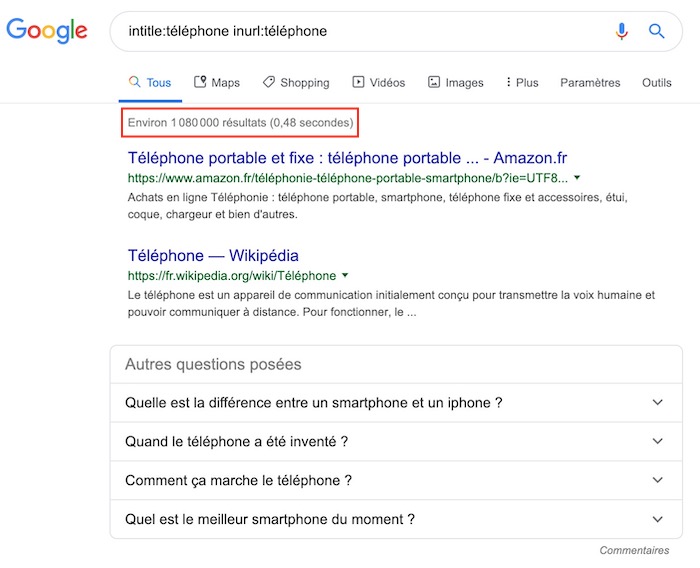Open Paramètres settings menu

(x=590, y=83)
